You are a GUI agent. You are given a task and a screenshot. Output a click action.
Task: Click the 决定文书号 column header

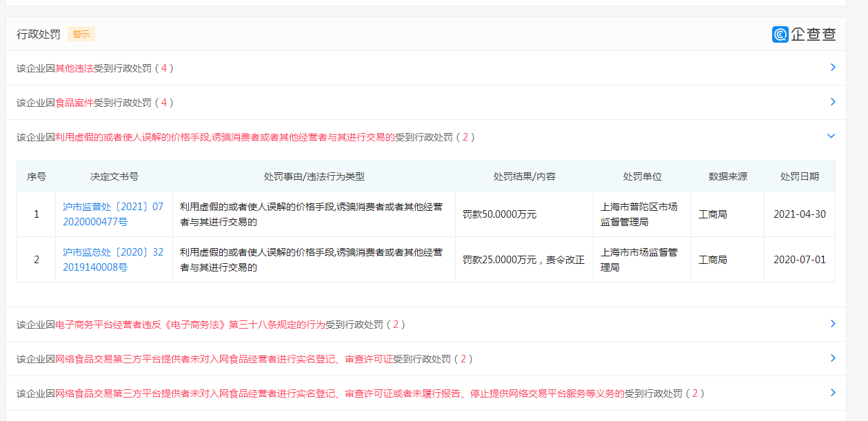click(x=114, y=176)
